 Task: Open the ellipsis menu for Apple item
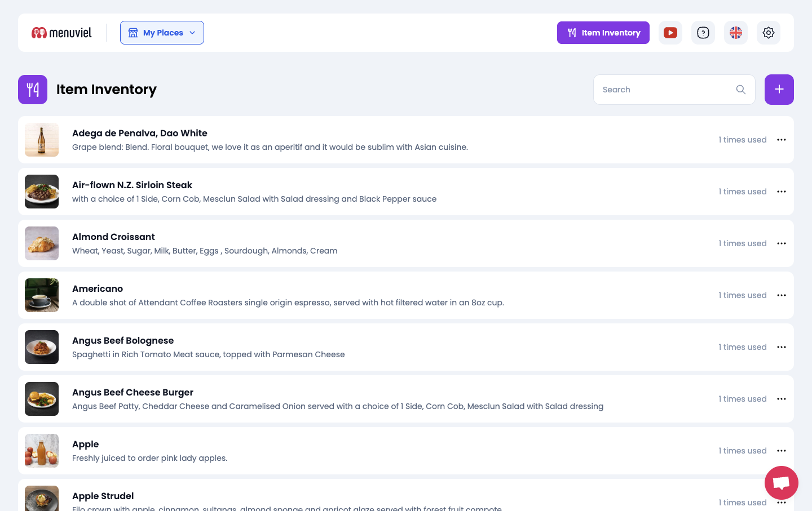[781, 451]
